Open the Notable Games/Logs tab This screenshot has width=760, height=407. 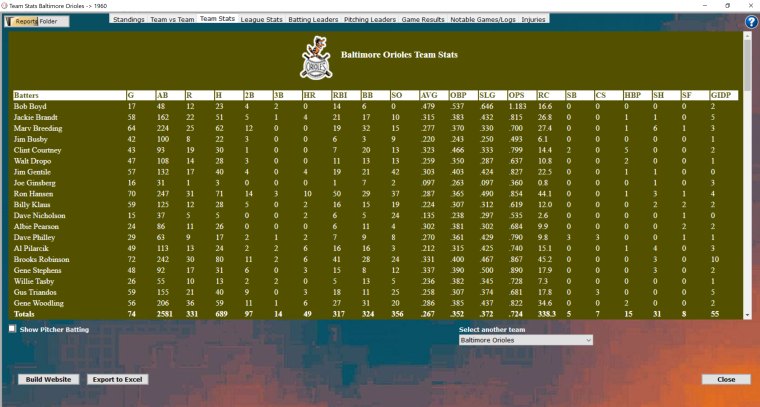click(x=483, y=19)
